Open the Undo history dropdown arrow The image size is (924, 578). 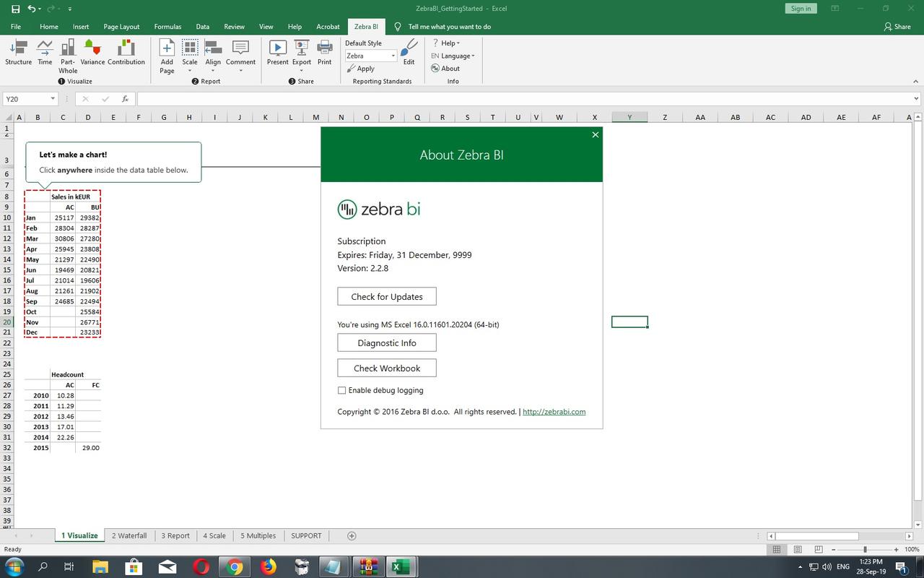pyautogui.click(x=40, y=9)
